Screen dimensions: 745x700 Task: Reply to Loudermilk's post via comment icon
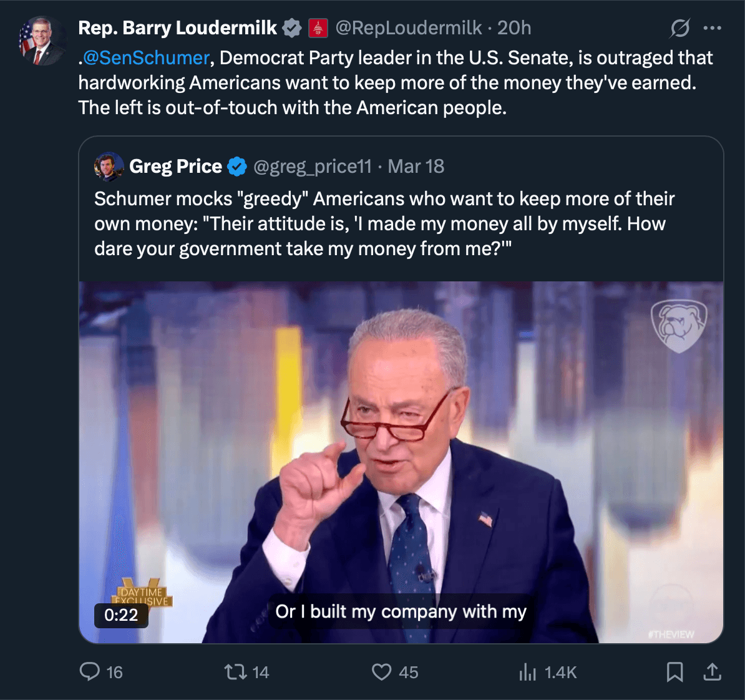[90, 672]
